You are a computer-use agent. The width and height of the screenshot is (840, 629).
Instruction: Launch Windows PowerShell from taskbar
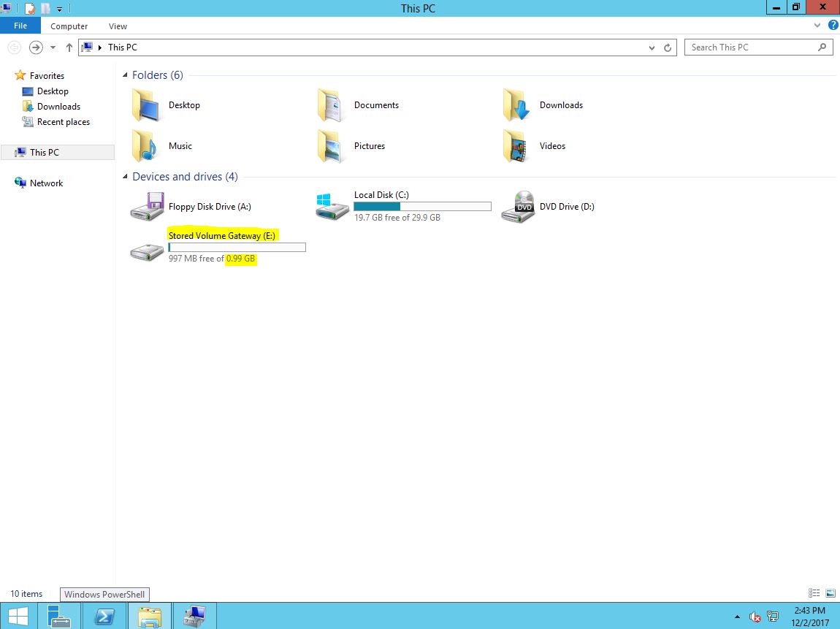coord(104,616)
